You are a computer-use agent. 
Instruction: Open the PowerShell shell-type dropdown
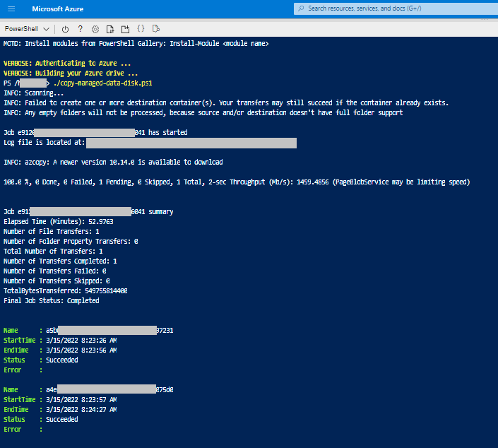click(x=27, y=29)
